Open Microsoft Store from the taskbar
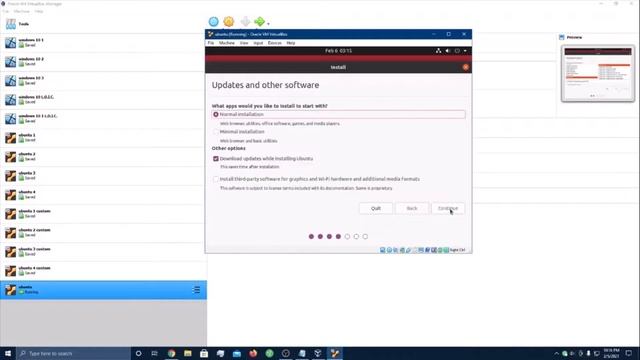Screen dimensions: 640x360 pos(204,353)
